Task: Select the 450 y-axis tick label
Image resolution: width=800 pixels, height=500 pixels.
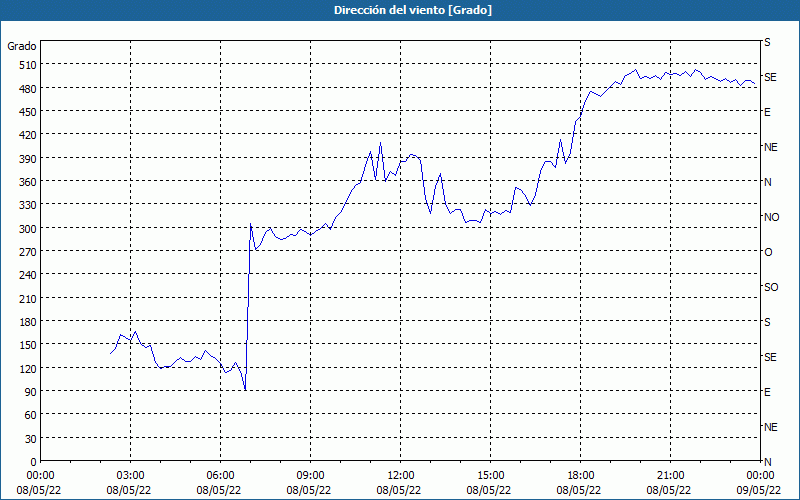Action: (28, 112)
